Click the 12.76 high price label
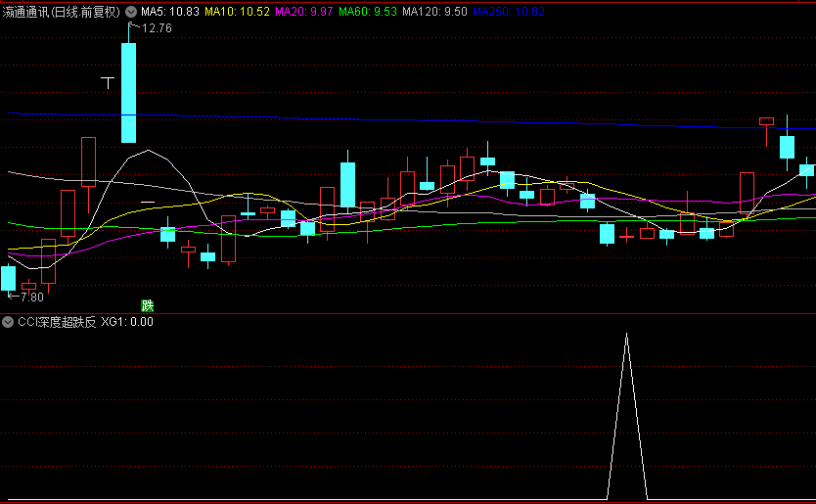This screenshot has width=816, height=504. [157, 28]
